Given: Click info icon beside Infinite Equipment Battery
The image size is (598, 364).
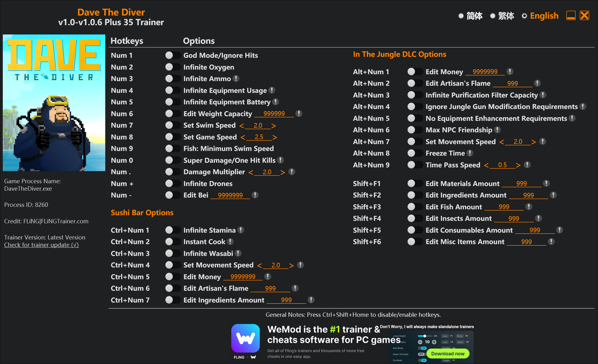Looking at the screenshot, I should (275, 102).
